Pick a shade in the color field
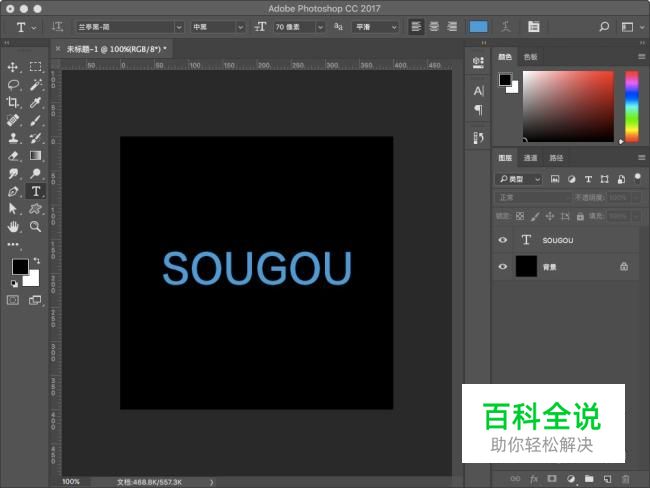The width and height of the screenshot is (650, 488). point(568,107)
